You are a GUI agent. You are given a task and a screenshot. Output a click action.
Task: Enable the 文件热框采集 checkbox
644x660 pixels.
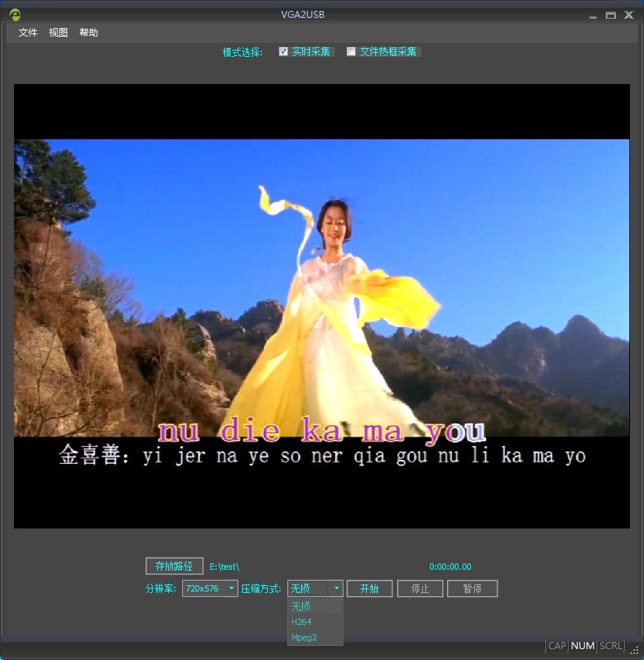[x=351, y=52]
